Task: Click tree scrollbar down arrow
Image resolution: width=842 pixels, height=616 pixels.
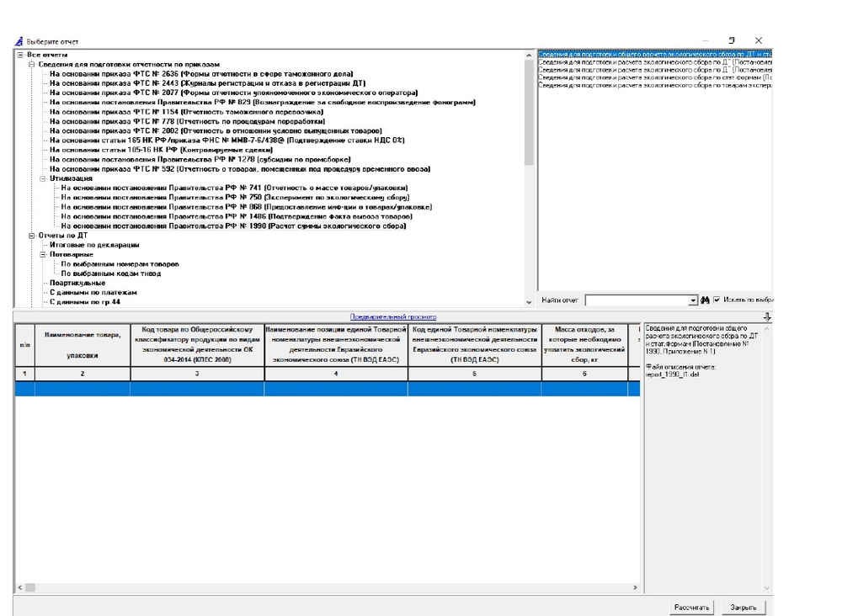Action: click(529, 303)
